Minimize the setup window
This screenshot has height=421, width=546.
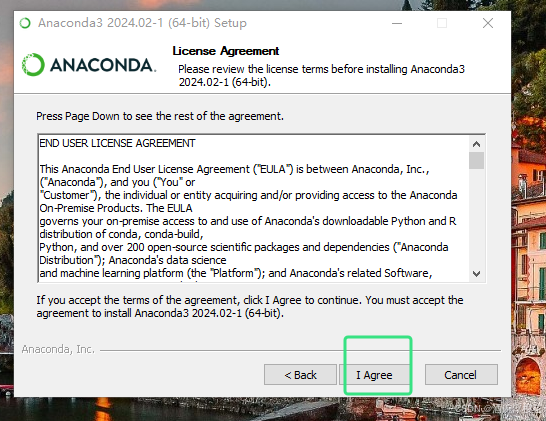tap(397, 23)
